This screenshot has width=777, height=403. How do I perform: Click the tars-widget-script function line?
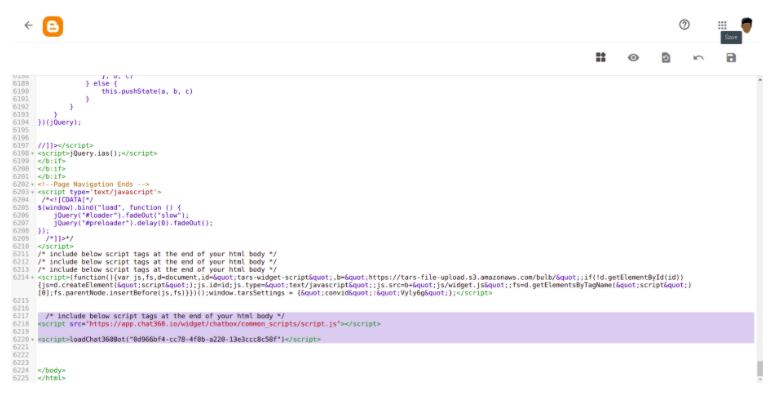364,285
